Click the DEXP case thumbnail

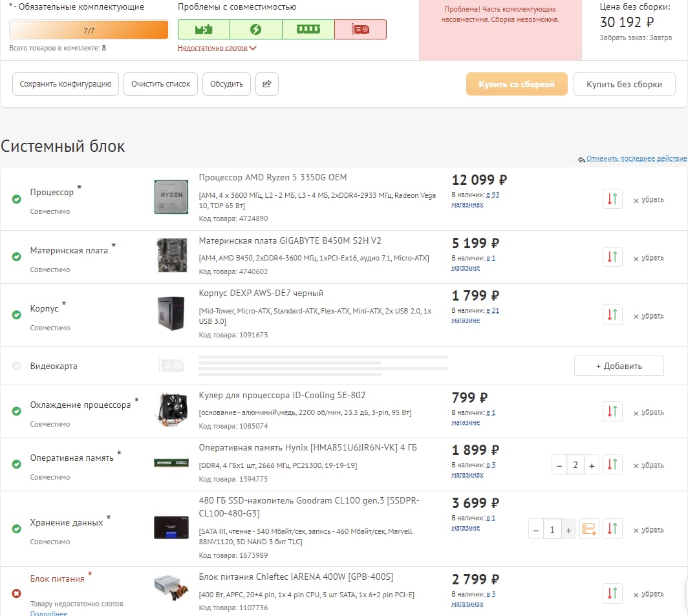click(x=171, y=313)
